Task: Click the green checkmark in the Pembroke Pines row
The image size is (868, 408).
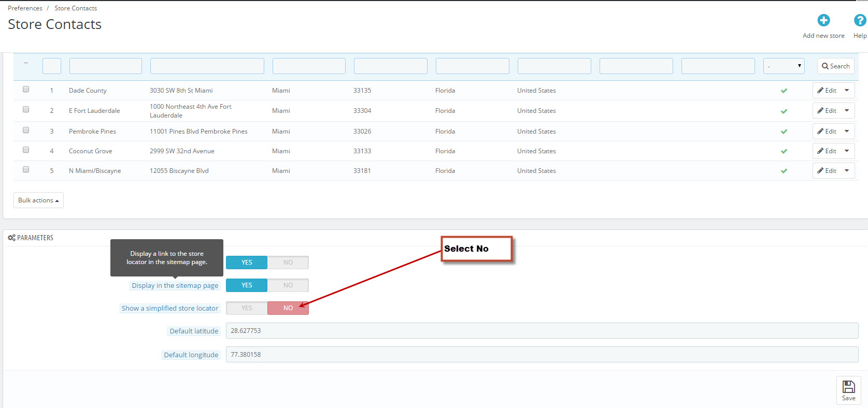Action: (784, 132)
